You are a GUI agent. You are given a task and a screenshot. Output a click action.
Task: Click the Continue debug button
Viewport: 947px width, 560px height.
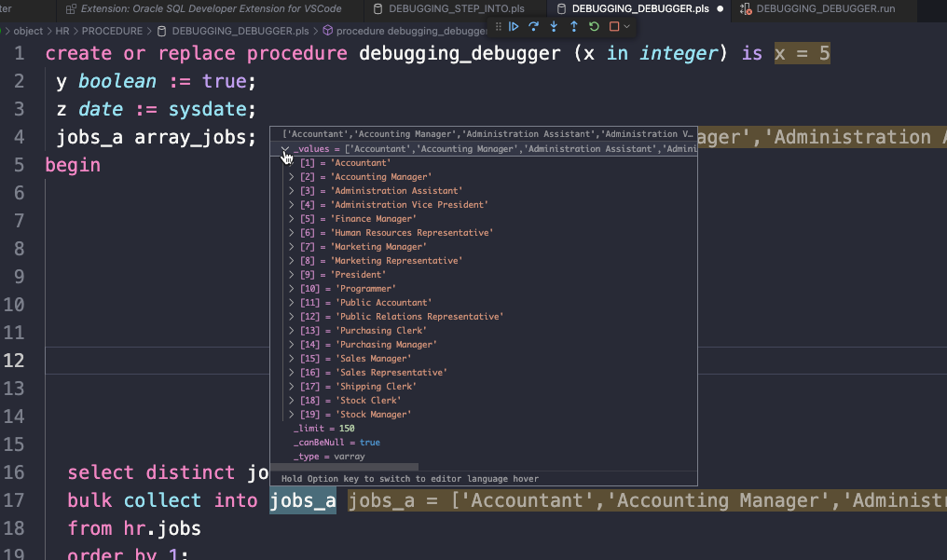pos(514,27)
